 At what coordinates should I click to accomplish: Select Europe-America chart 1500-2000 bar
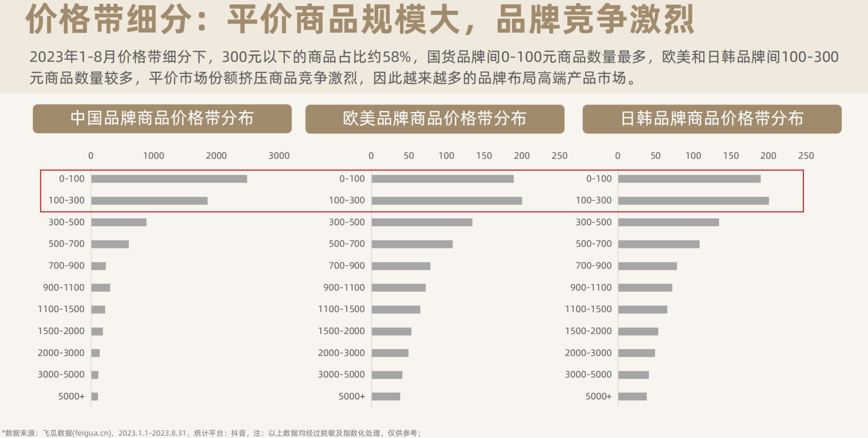pos(391,331)
